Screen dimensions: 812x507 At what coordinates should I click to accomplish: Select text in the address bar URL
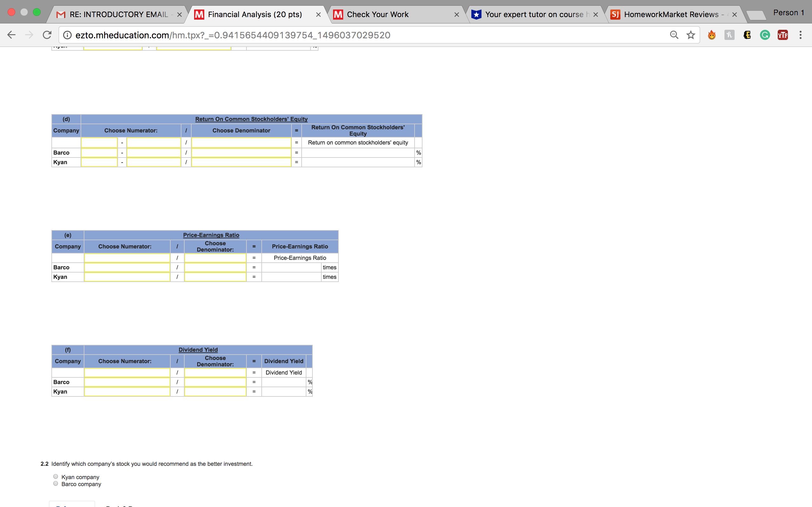pyautogui.click(x=232, y=35)
